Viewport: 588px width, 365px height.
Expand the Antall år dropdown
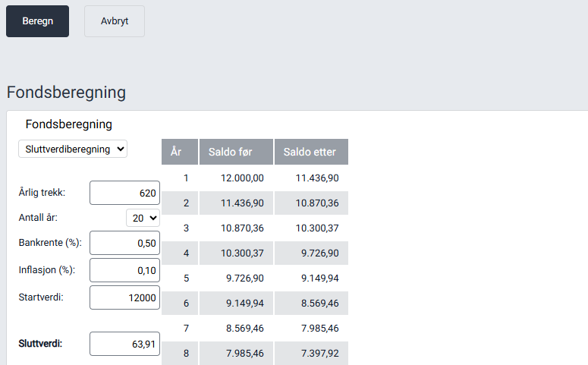[143, 218]
